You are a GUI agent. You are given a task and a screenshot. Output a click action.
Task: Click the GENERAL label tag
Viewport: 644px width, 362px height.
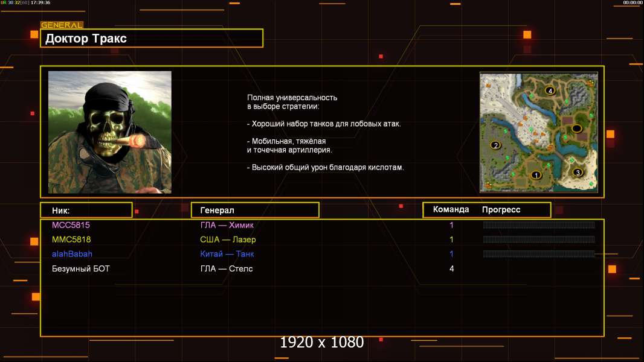(x=62, y=25)
